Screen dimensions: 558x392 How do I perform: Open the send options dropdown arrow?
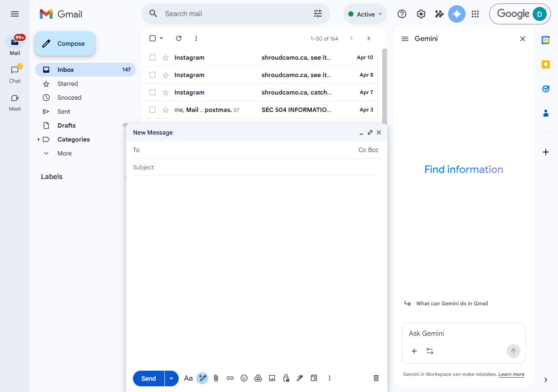[171, 378]
